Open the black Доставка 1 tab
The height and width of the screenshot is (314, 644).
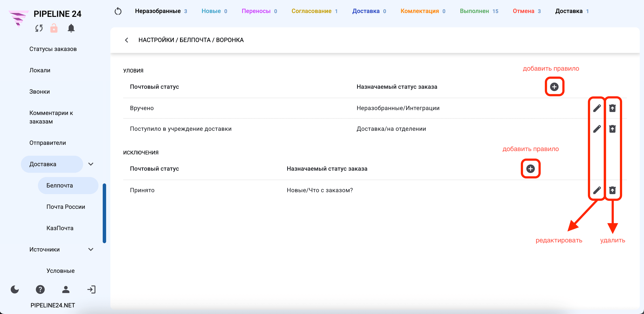[x=572, y=11]
